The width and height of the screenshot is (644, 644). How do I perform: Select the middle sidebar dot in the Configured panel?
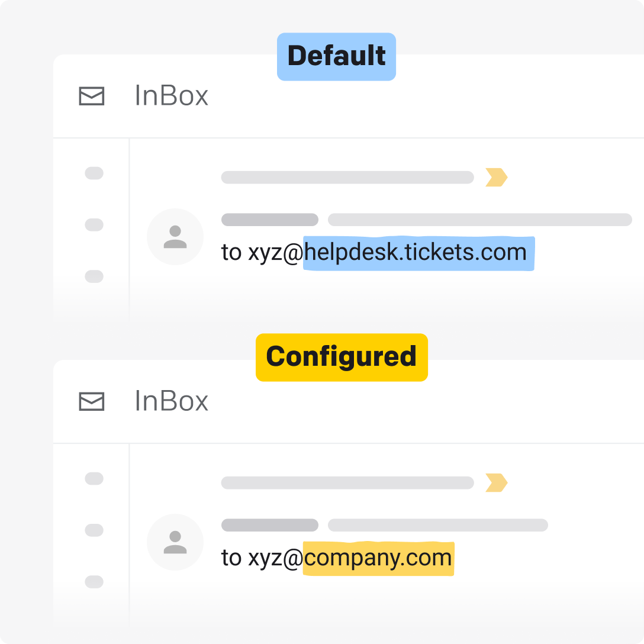tap(94, 530)
